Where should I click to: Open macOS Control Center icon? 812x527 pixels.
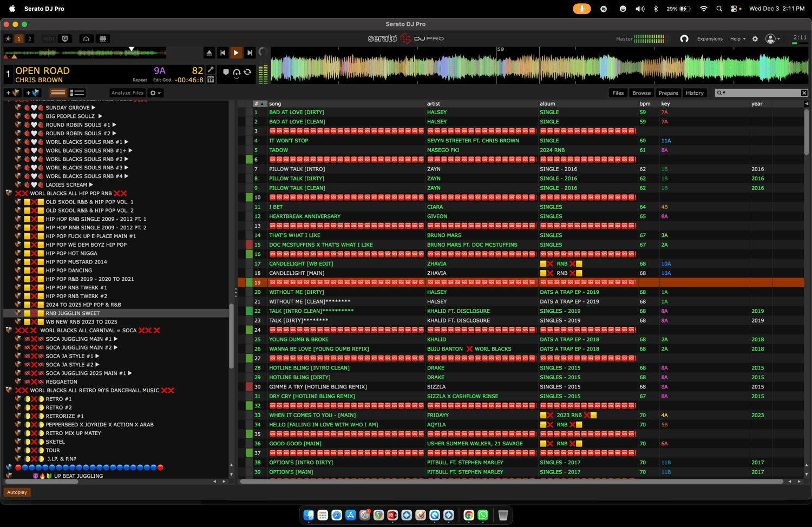coord(734,9)
